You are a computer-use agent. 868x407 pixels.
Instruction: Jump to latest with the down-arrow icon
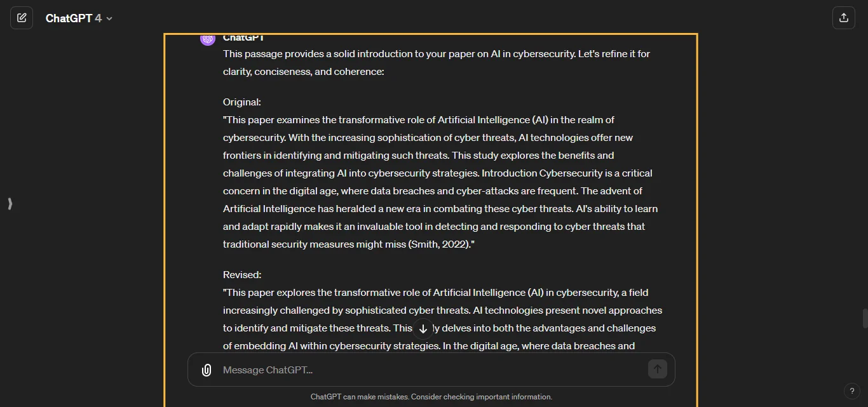423,329
